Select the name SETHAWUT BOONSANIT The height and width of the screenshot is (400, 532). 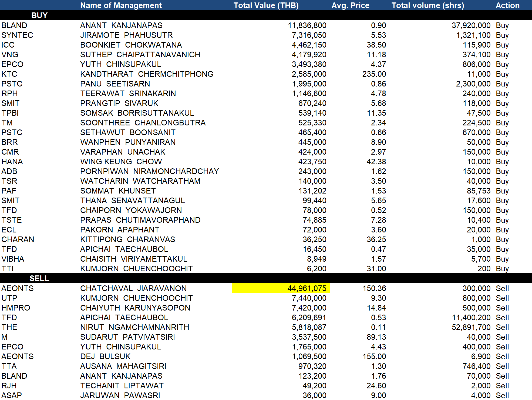click(128, 132)
